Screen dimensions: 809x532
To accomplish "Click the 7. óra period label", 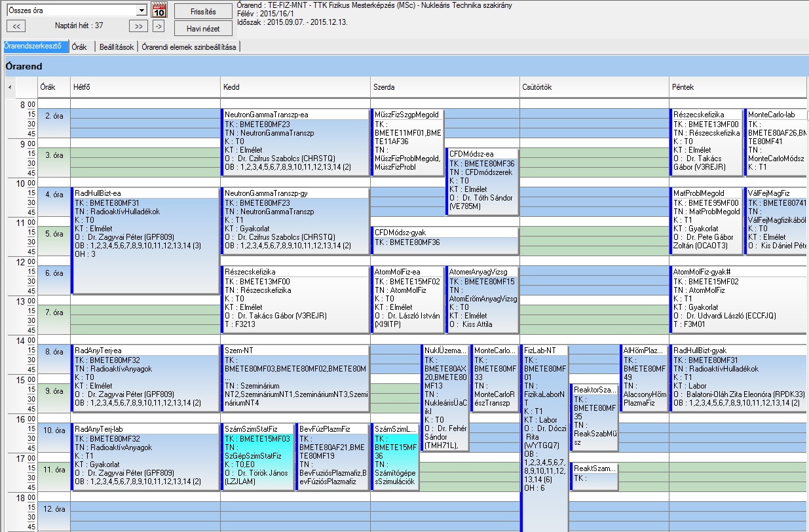I will coord(53,313).
